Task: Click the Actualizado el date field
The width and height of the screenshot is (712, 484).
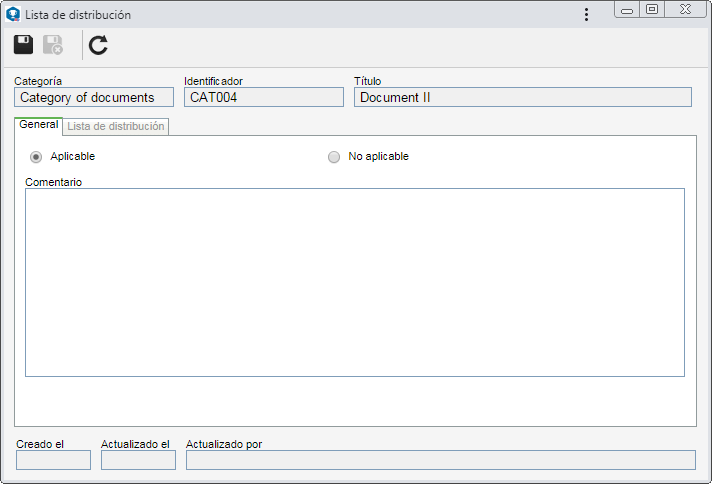Action: (138, 460)
